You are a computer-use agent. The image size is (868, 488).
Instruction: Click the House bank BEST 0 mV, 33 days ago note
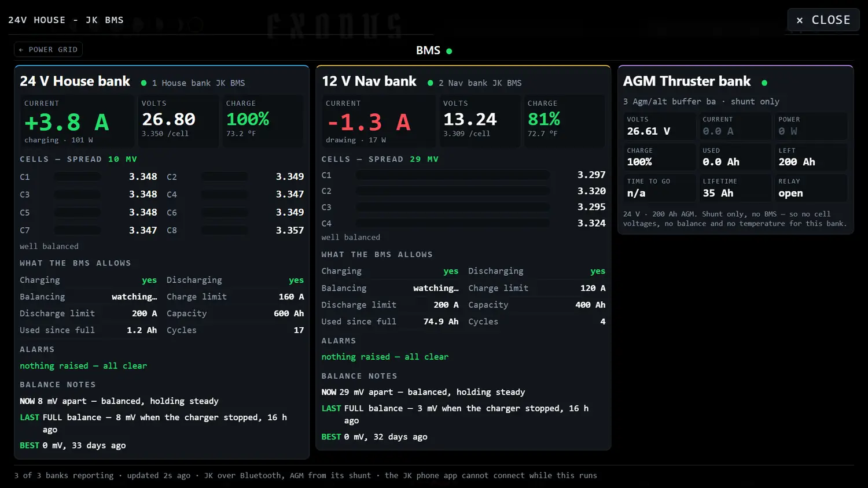pos(73,446)
